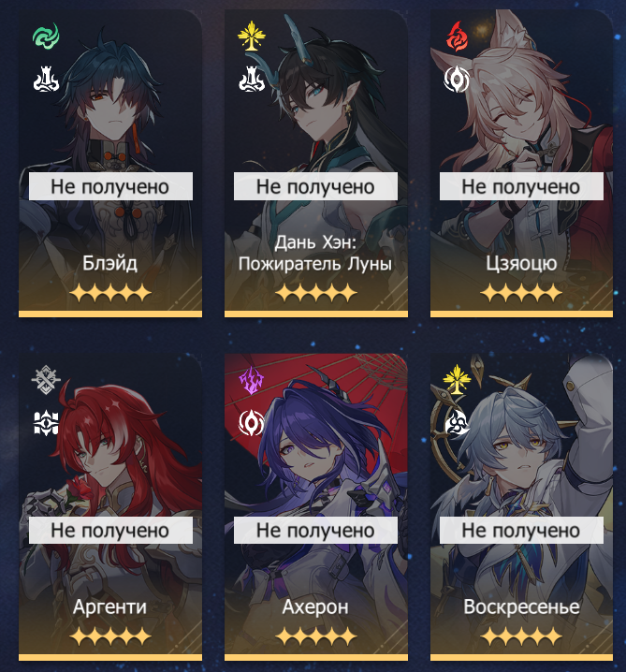Select the Воскресенье character name
The image size is (626, 672).
(x=521, y=606)
